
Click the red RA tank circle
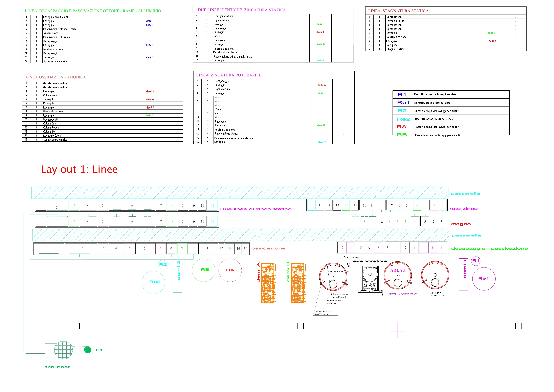click(x=230, y=270)
